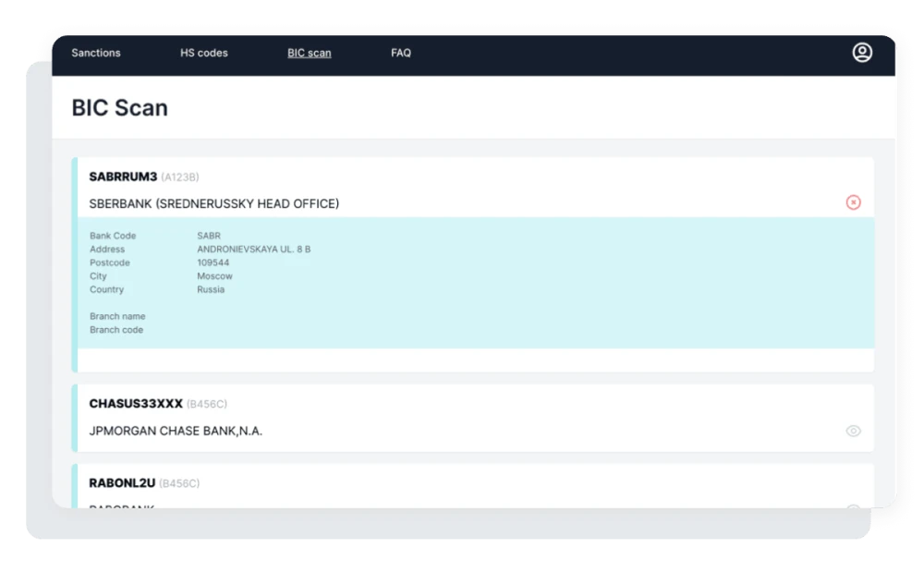Expand the JPMORGAN CHASE BANK,N.A. row
This screenshot has width=924, height=573.
pos(176,431)
